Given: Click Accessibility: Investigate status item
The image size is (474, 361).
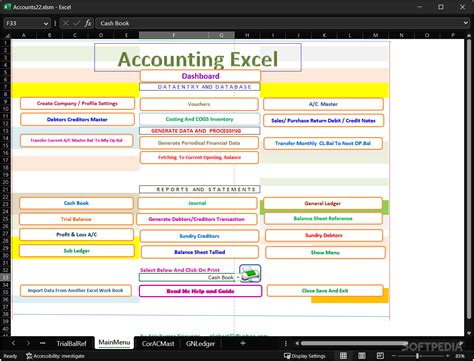Looking at the screenshot, I should (x=55, y=356).
